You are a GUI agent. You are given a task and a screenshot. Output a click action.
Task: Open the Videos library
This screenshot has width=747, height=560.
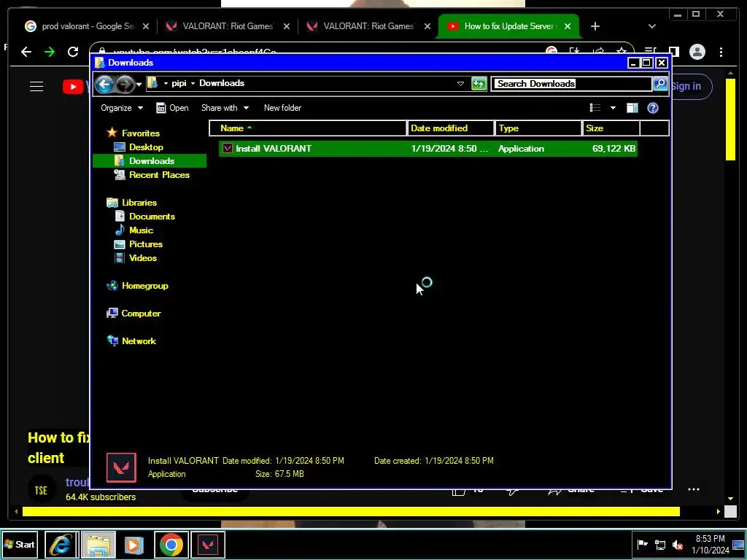143,257
